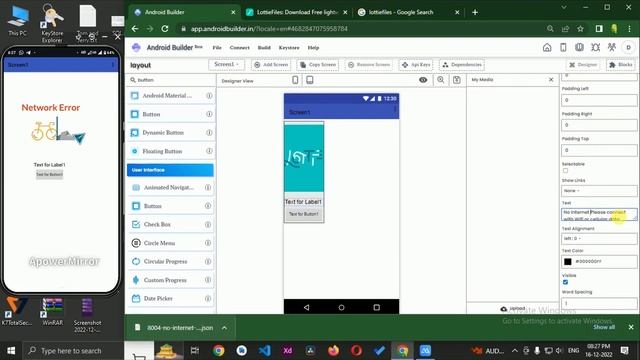The width and height of the screenshot is (640, 360).
Task: Click the Copy Screen button
Action: click(x=318, y=64)
